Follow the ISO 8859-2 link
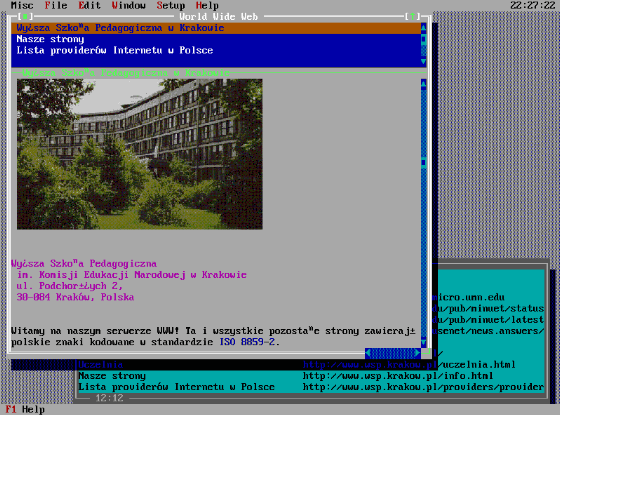 coord(247,342)
